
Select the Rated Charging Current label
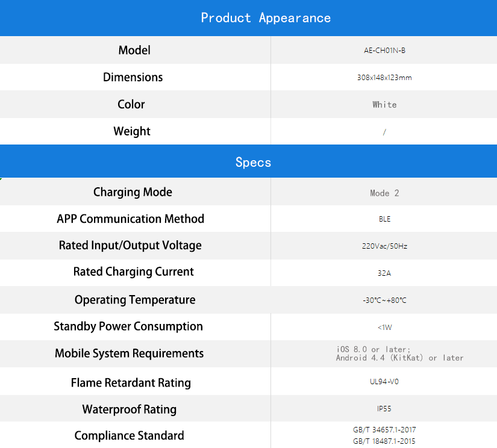click(x=134, y=272)
